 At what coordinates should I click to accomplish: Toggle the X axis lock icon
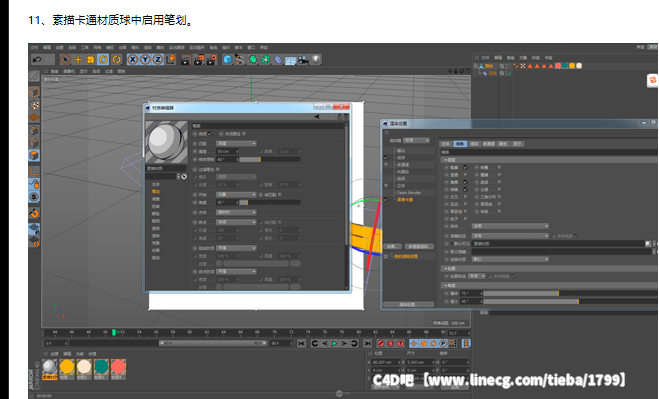point(132,60)
